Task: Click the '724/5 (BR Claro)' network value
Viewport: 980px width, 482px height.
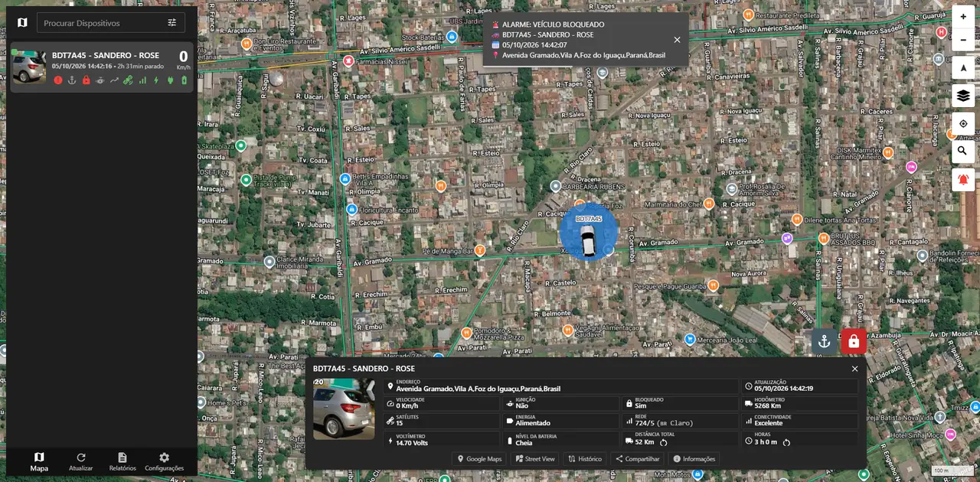Action: (664, 423)
